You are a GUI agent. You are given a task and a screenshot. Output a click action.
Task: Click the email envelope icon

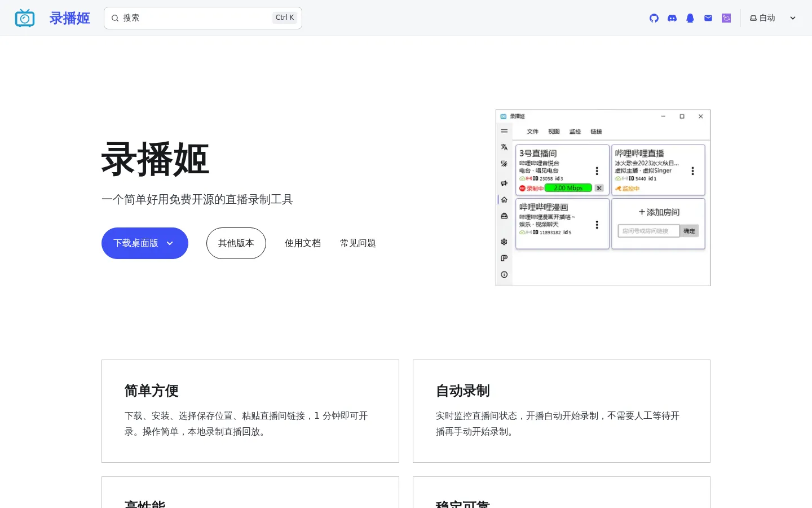point(708,18)
